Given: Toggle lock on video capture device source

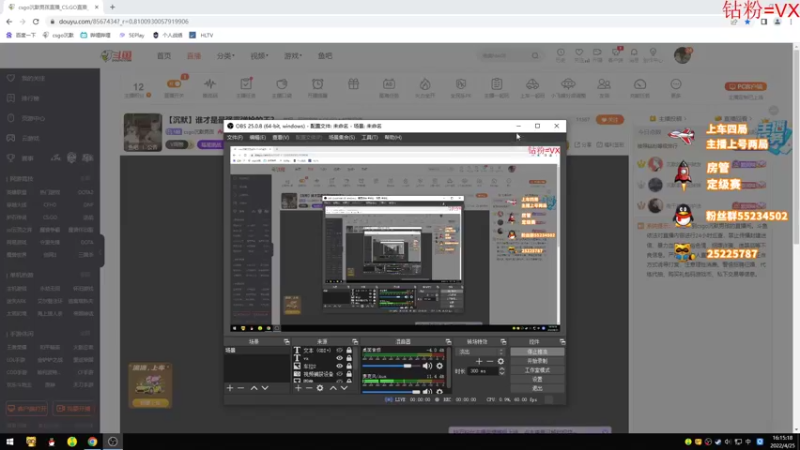Looking at the screenshot, I should pos(349,374).
